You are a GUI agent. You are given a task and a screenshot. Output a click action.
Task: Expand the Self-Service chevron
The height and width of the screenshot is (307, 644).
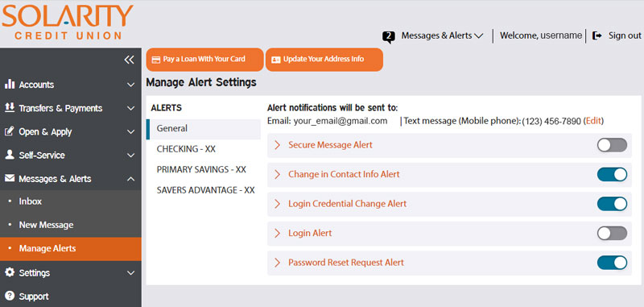click(130, 156)
